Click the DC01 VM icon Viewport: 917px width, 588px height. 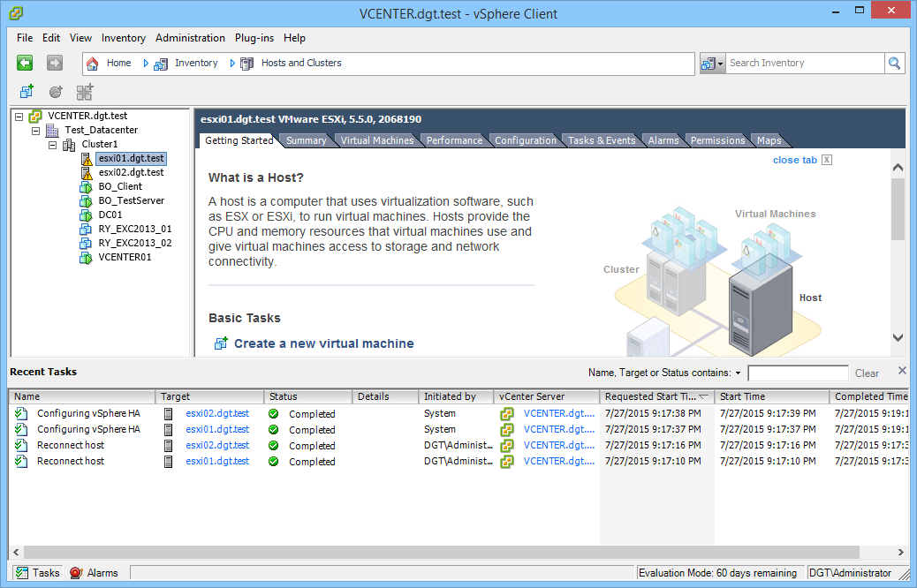click(x=86, y=215)
